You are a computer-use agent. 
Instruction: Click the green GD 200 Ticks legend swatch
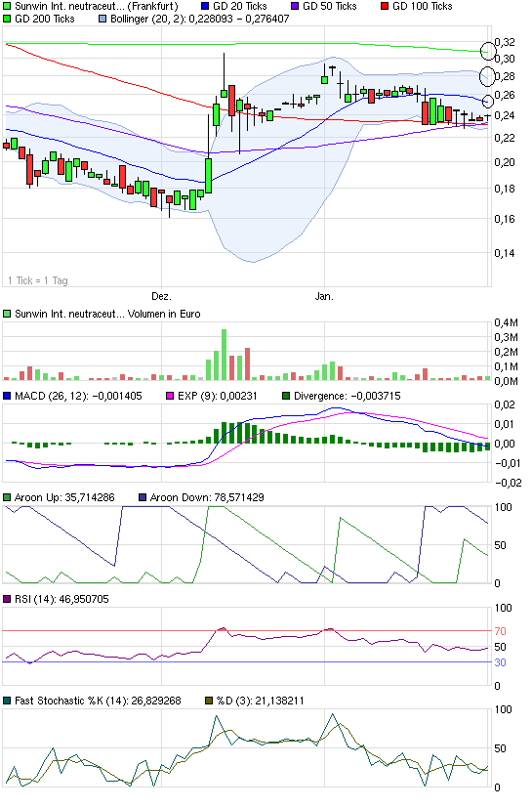7,20
